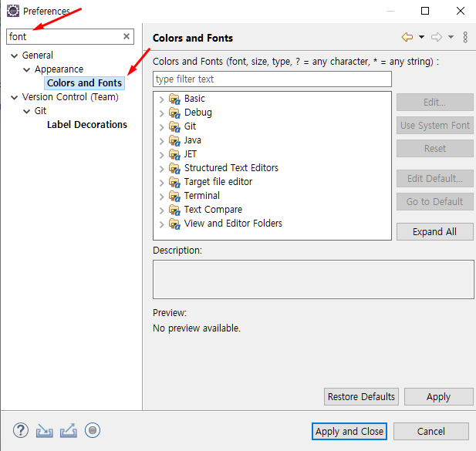Click the Help question mark icon
The width and height of the screenshot is (476, 451).
21,430
